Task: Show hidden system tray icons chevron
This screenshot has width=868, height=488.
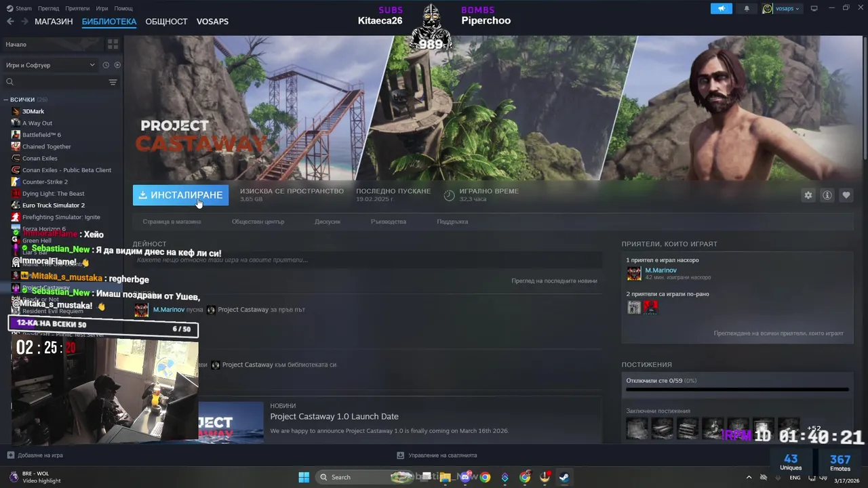Action: coord(749,477)
